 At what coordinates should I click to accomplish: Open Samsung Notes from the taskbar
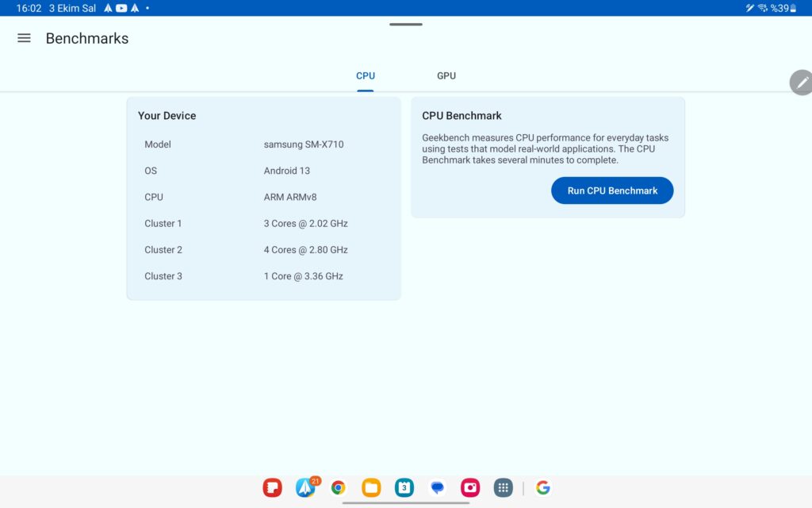pyautogui.click(x=273, y=488)
